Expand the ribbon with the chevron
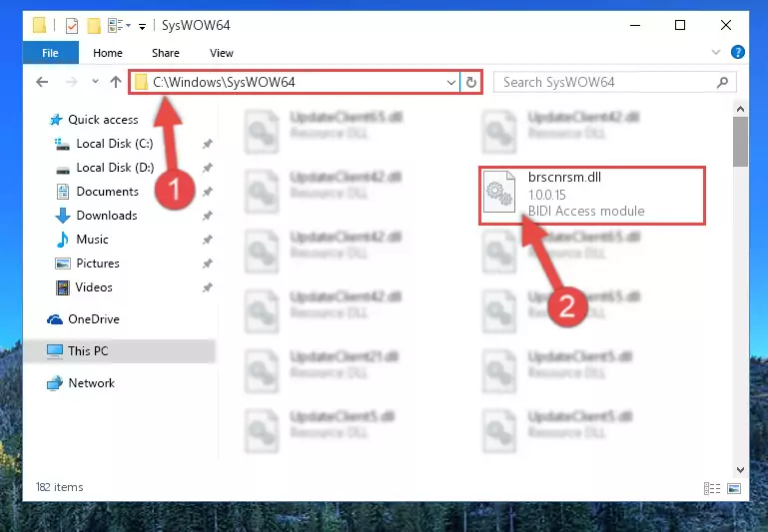Image resolution: width=768 pixels, height=532 pixels. pyautogui.click(x=716, y=52)
